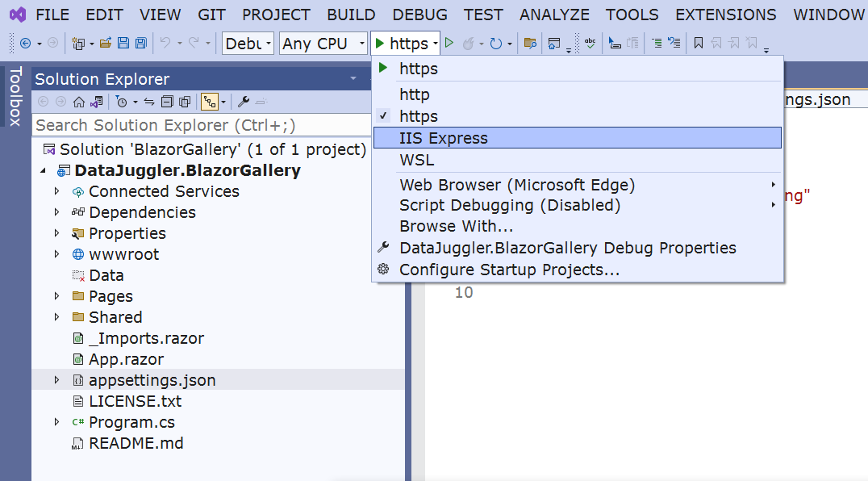The height and width of the screenshot is (481, 868).
Task: Choose Browse With from the dropdown menu
Action: tap(457, 226)
